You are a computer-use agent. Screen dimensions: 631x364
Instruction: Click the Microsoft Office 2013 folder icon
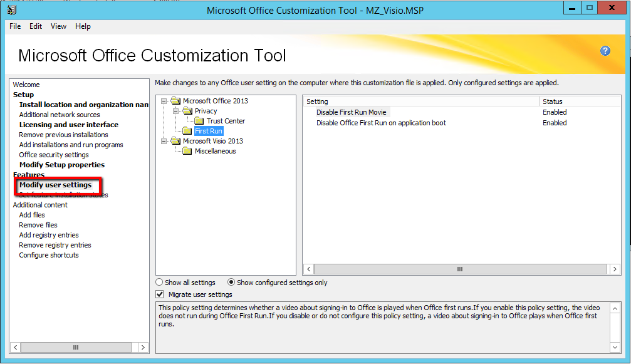pyautogui.click(x=175, y=101)
